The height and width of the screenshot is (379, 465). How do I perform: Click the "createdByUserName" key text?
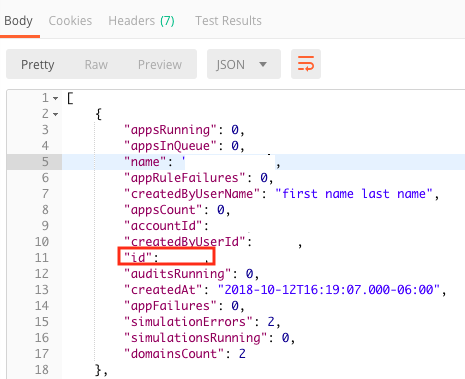(x=192, y=194)
